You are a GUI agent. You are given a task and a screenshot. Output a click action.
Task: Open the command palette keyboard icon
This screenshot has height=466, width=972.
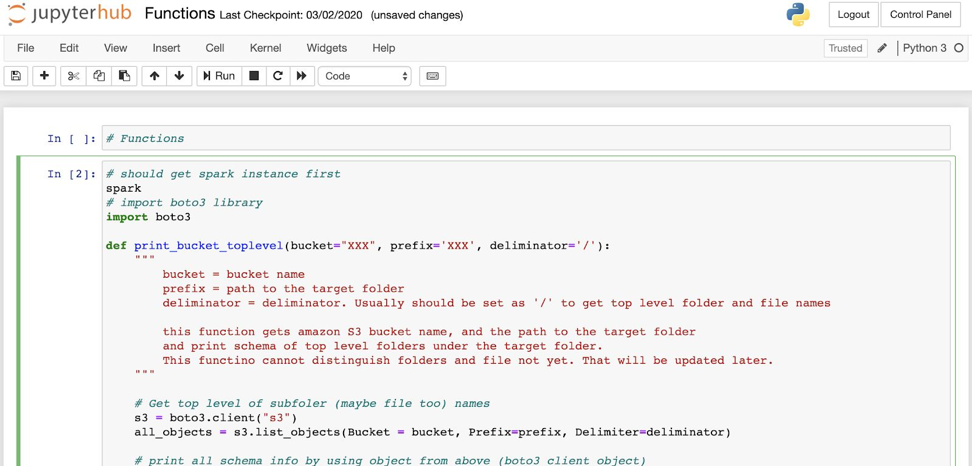tap(433, 76)
